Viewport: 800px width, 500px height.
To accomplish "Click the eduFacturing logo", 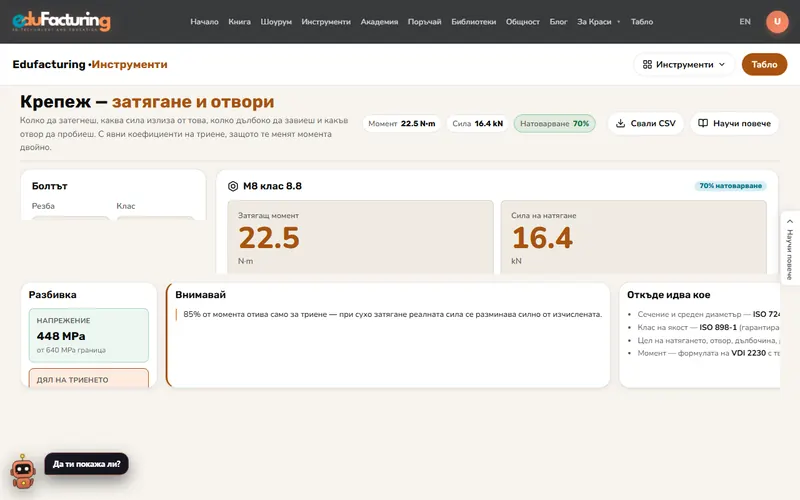I will coord(61,21).
